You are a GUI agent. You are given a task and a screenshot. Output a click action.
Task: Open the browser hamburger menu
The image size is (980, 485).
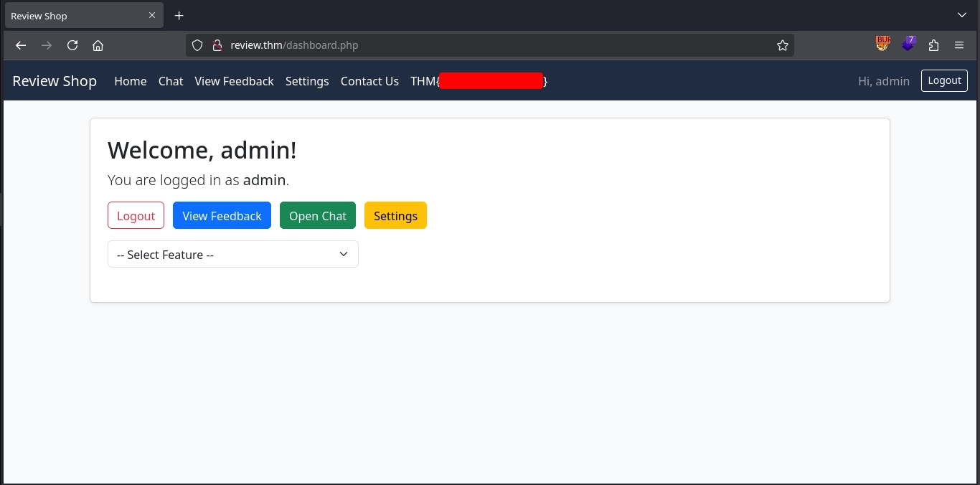959,45
